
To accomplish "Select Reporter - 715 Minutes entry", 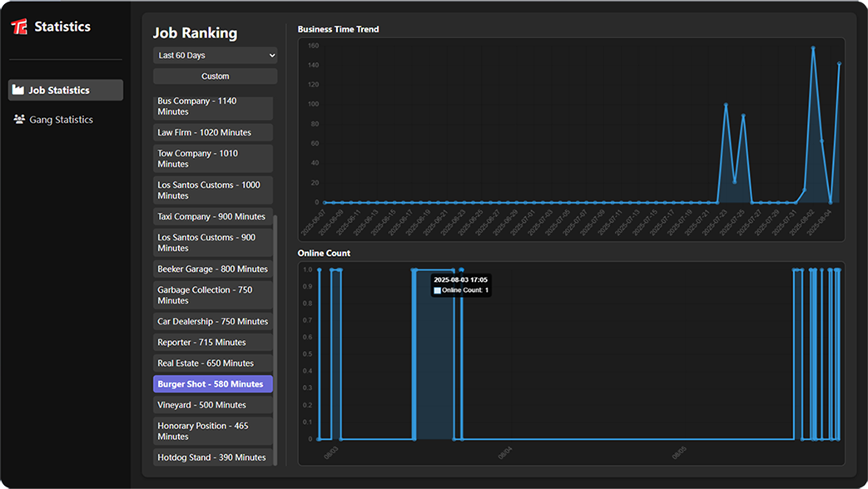I will (212, 343).
